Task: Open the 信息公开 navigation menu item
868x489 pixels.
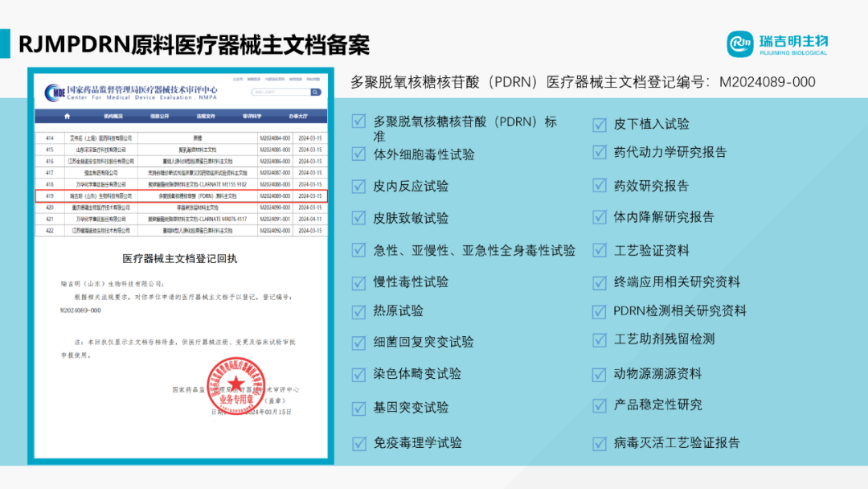Action: click(x=159, y=117)
